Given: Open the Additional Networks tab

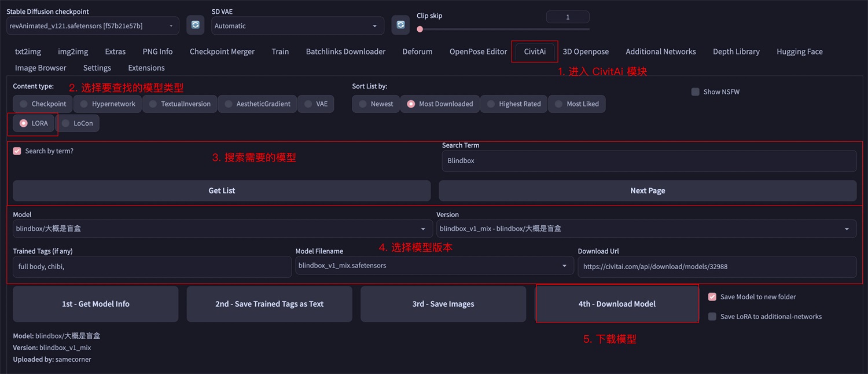Looking at the screenshot, I should pos(660,52).
